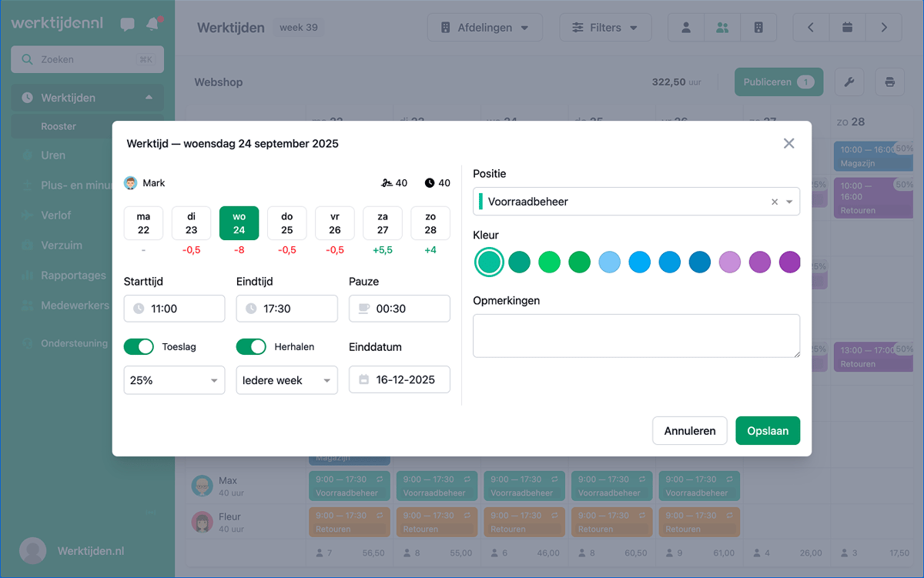The image size is (924, 578).
Task: Switch to group people view icon
Action: pos(721,28)
